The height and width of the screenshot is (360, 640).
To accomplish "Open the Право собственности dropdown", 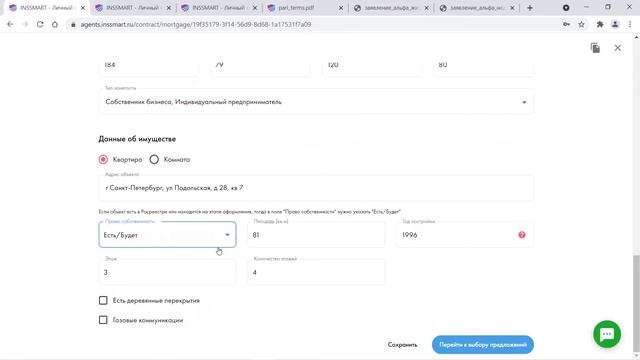I will [x=167, y=235].
